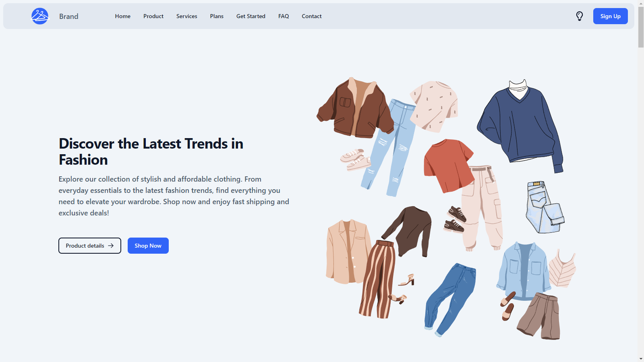Select Plans in the navigation bar

tap(216, 16)
